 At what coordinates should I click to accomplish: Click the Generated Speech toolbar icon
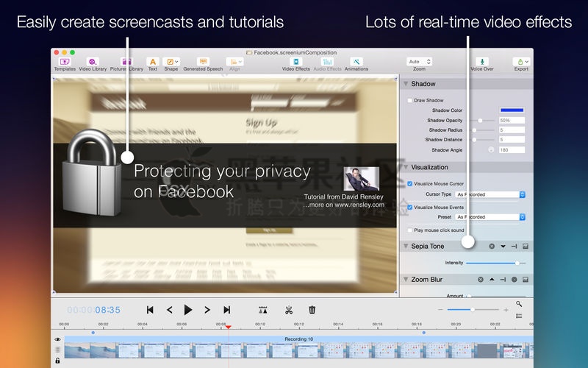[203, 62]
